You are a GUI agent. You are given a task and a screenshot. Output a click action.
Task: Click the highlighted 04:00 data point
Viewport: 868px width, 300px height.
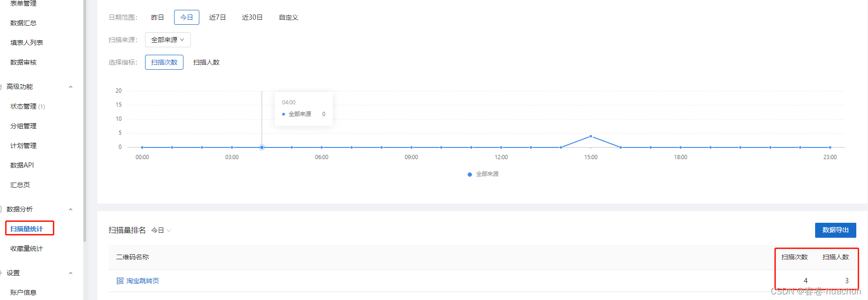pos(262,147)
